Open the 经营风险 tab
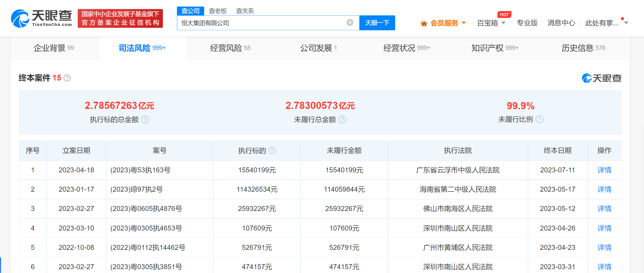The image size is (644, 273). click(230, 48)
